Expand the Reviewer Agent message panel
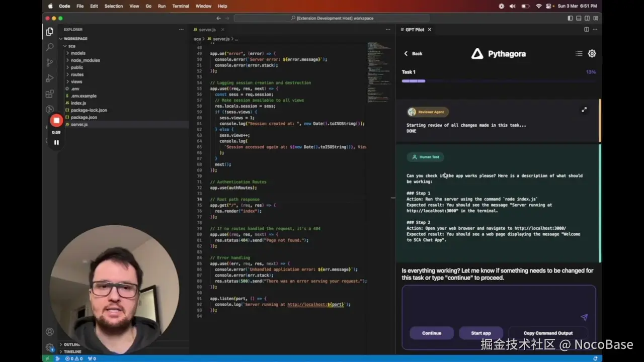The image size is (644, 362). 584,110
